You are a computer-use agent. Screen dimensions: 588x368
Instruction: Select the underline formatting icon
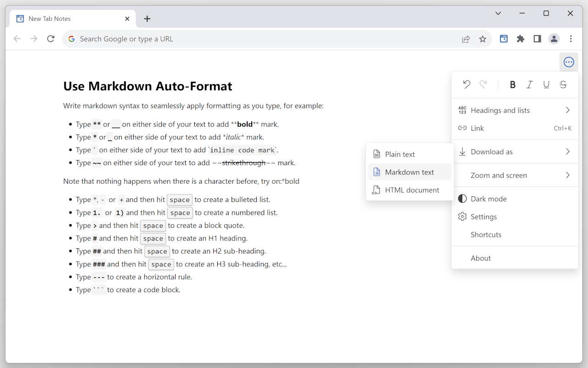[546, 85]
